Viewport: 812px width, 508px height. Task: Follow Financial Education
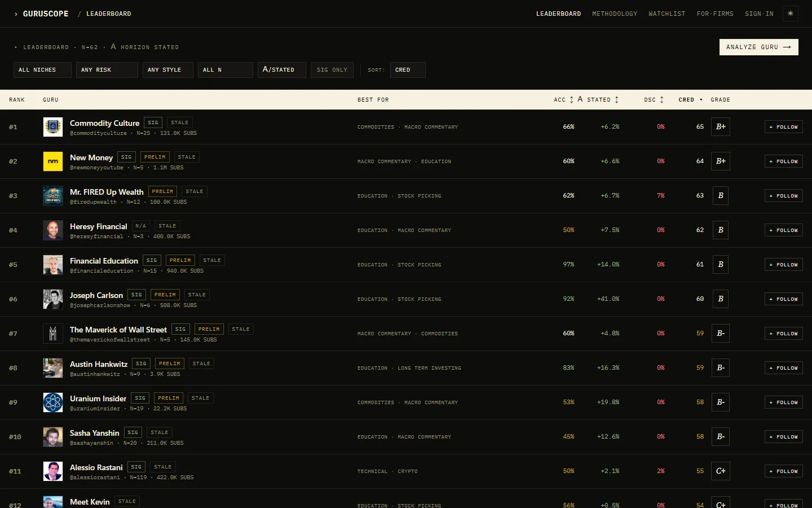pos(784,265)
